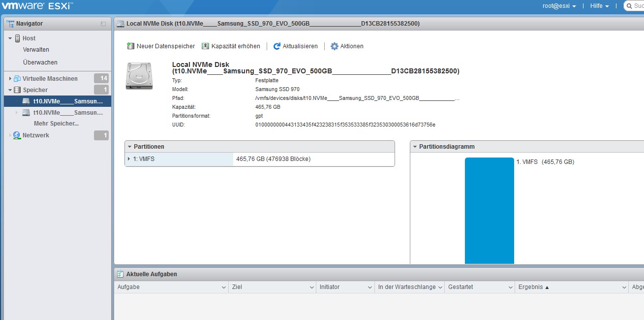Image resolution: width=644 pixels, height=320 pixels.
Task: Open the Hilfe help menu
Action: click(x=599, y=6)
